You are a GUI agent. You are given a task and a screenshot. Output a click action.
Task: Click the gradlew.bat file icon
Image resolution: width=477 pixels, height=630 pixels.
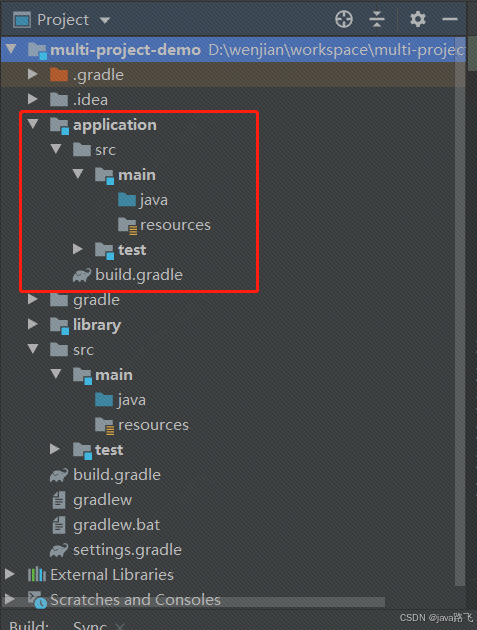click(x=59, y=525)
